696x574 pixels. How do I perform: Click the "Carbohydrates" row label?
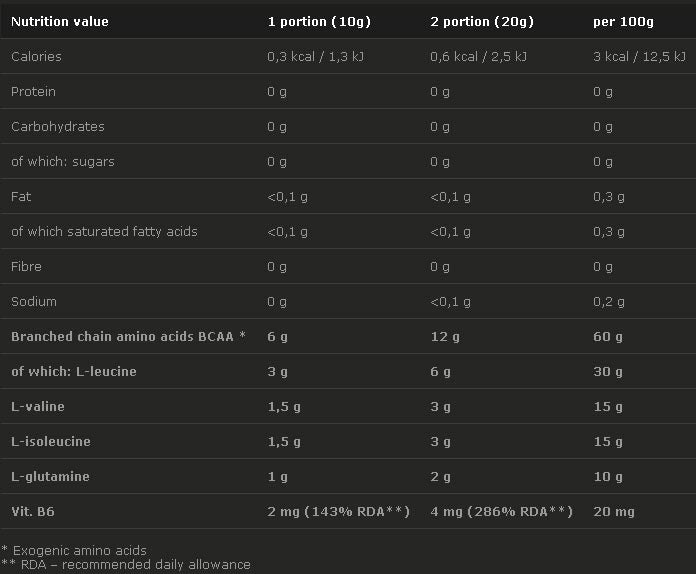58,126
